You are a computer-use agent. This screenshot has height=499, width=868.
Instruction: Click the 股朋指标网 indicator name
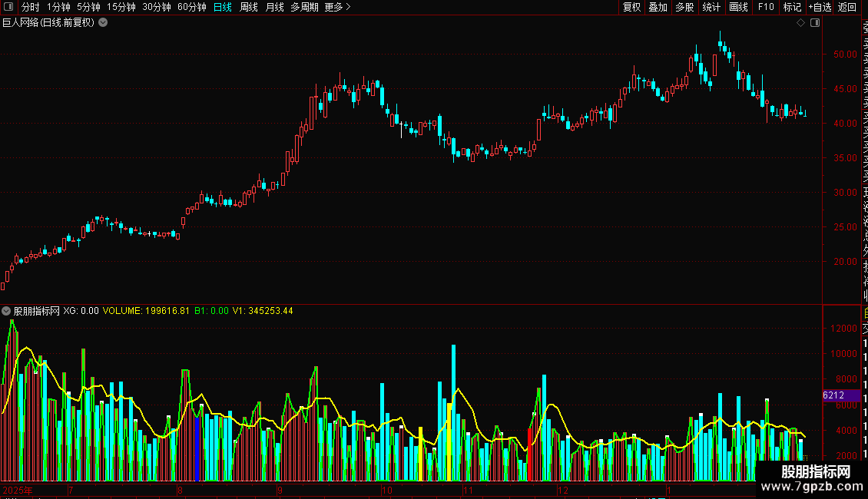tap(37, 311)
